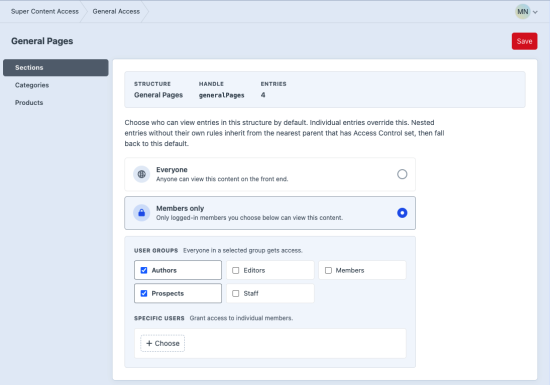Screen dimensions: 550x385
Task: Uncheck the Authors user group checkbox
Action: (144, 270)
